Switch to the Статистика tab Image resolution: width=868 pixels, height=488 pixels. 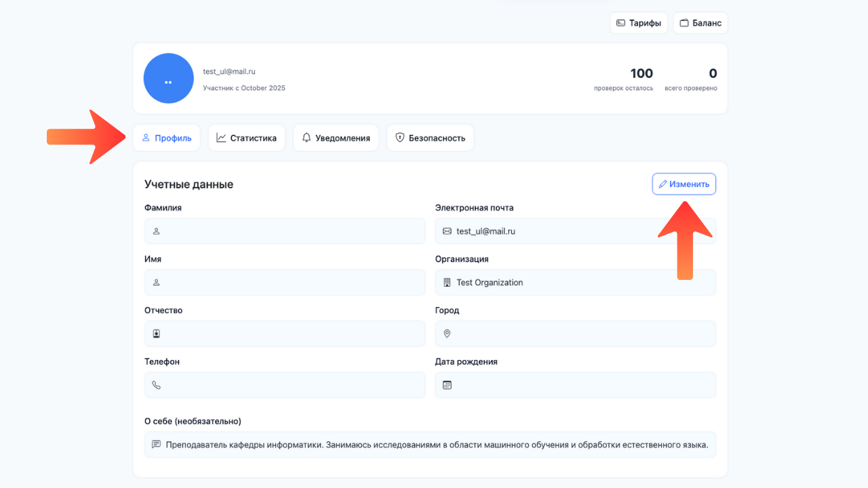pos(246,138)
